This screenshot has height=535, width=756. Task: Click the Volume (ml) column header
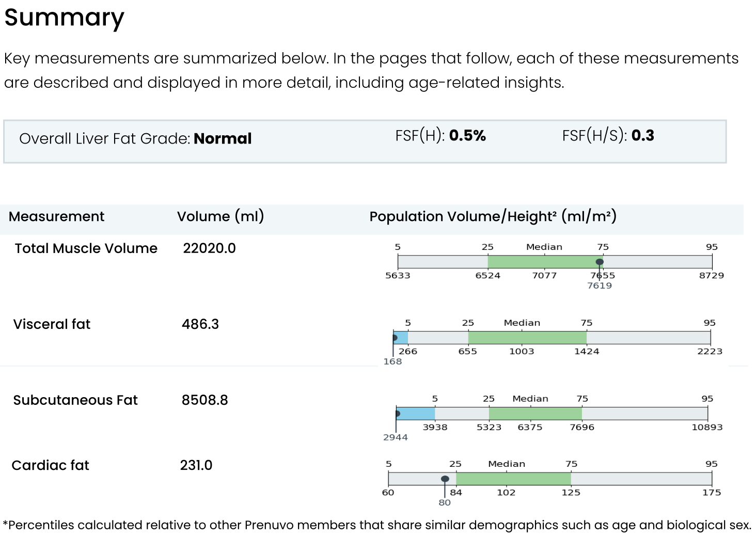[x=220, y=216]
